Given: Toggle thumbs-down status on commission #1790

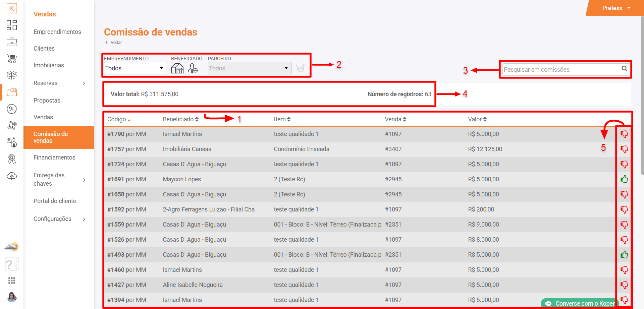Looking at the screenshot, I should coord(624,134).
